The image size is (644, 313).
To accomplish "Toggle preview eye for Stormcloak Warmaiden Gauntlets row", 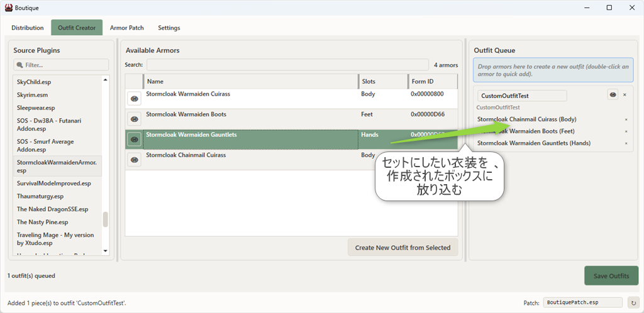I will (134, 140).
